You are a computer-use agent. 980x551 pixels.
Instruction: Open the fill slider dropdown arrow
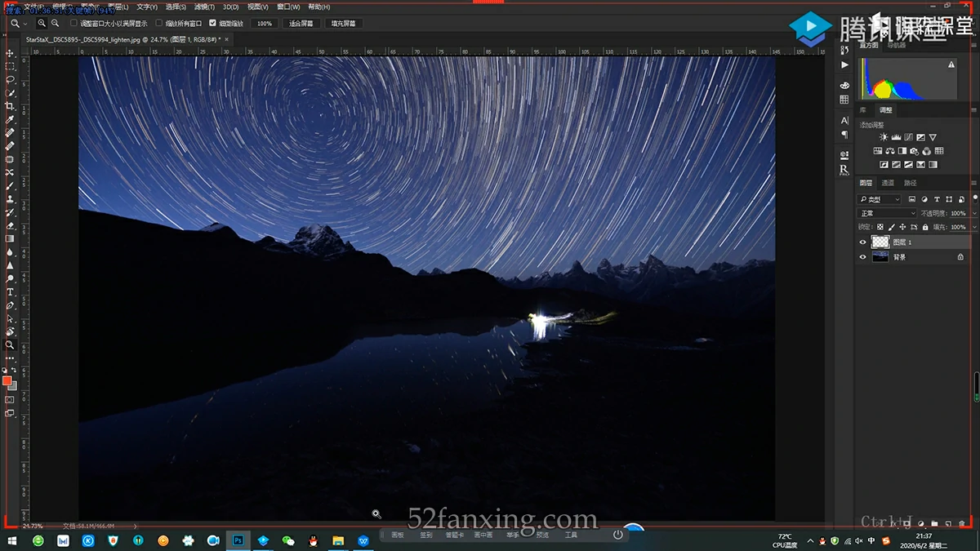coord(974,227)
